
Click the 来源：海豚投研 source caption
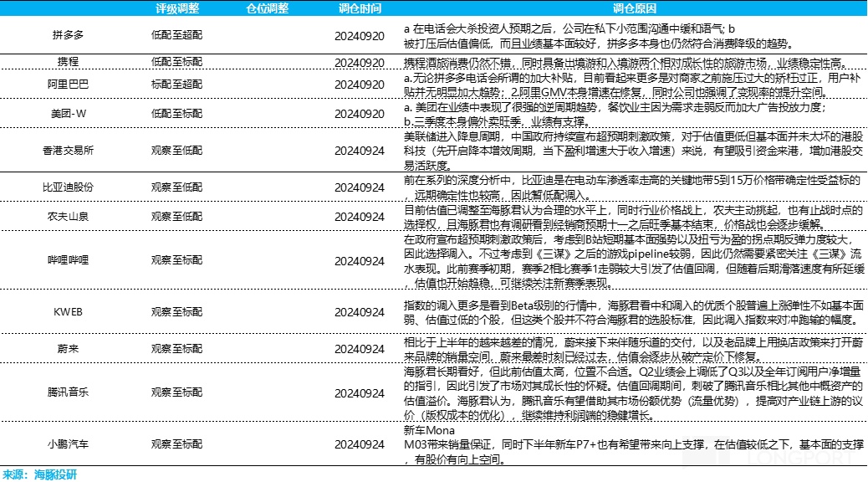pyautogui.click(x=39, y=474)
